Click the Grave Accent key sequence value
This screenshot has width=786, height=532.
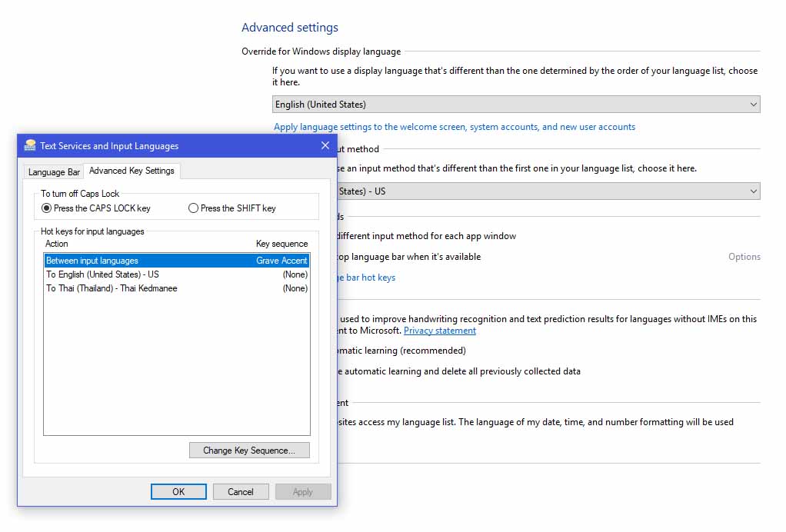281,261
